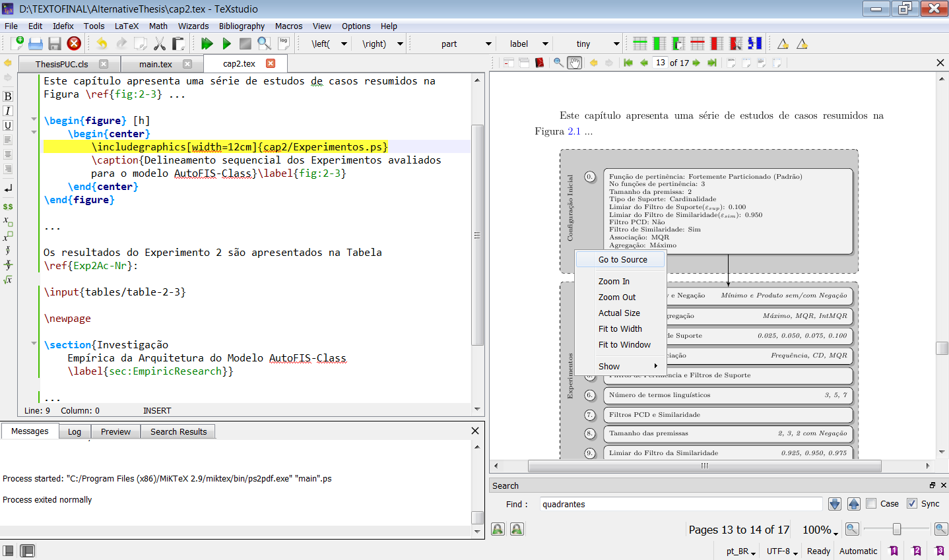The height and width of the screenshot is (560, 949).
Task: Click the scissors Cut icon
Action: coord(160,44)
